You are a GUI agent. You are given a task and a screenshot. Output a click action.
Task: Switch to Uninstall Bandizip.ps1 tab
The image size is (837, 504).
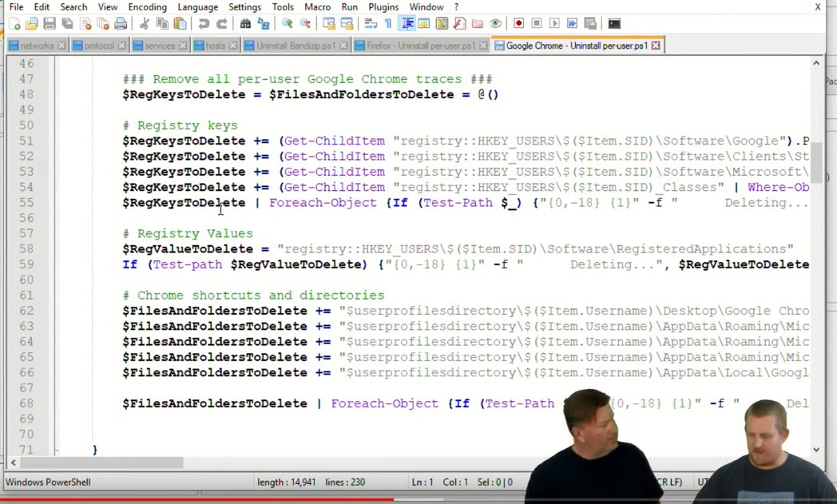pos(296,46)
